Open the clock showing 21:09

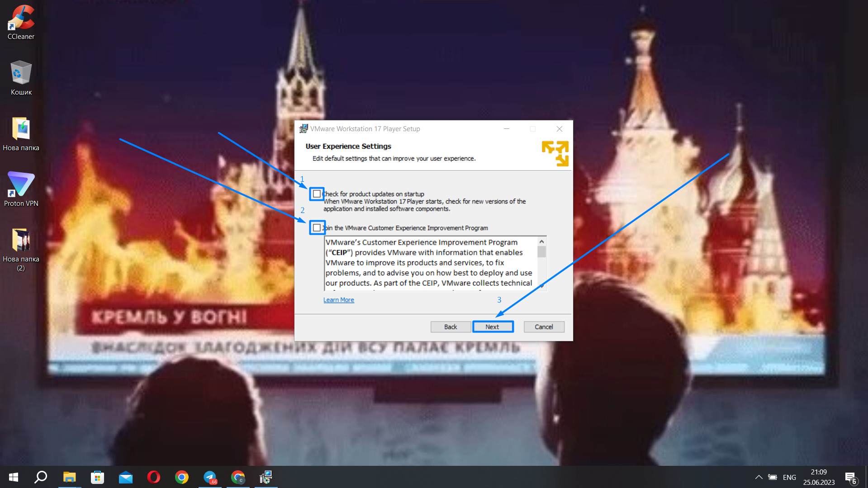pyautogui.click(x=819, y=477)
